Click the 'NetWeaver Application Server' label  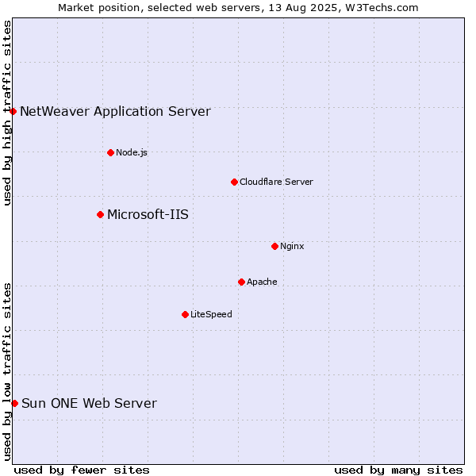click(115, 112)
